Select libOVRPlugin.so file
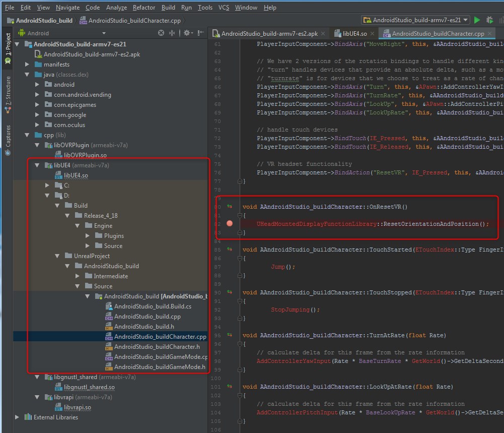This screenshot has height=433, width=504. click(85, 155)
